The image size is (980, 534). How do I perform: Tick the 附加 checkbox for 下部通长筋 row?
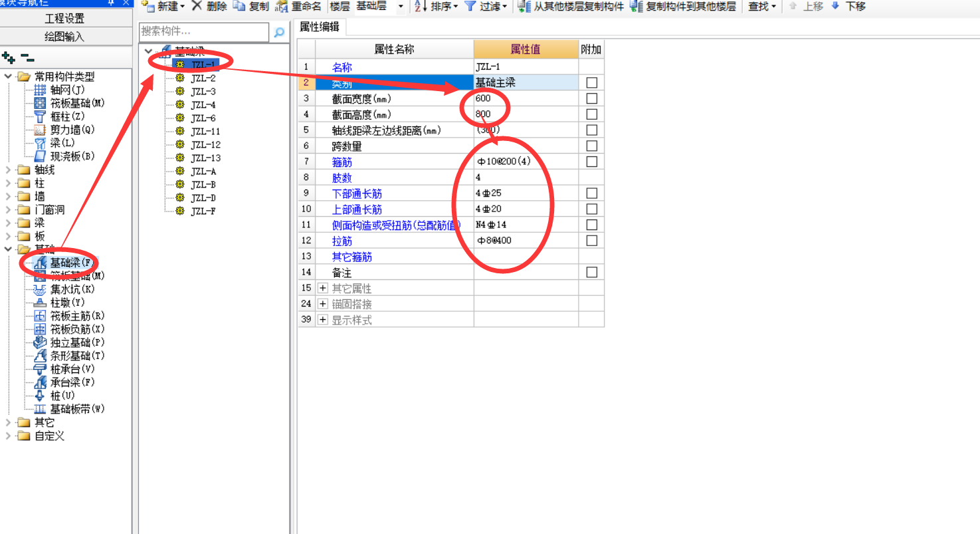(x=591, y=194)
